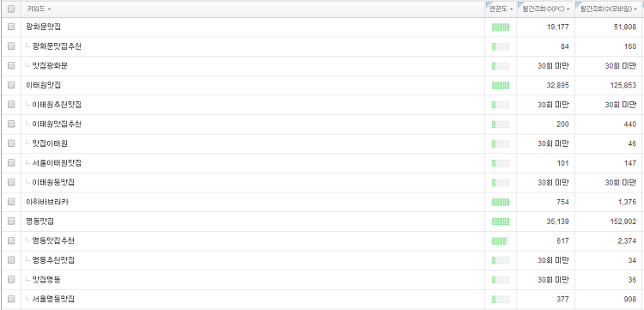The height and width of the screenshot is (310, 644).
Task: Open the 월간조회수(PC) column dropdown
Action: 568,9
